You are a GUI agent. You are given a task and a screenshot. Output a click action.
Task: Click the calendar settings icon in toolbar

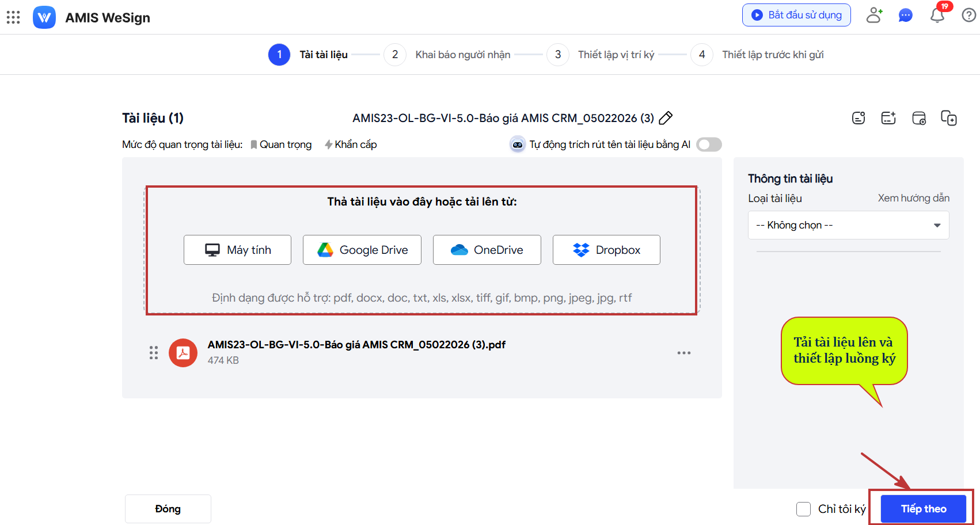pyautogui.click(x=919, y=118)
